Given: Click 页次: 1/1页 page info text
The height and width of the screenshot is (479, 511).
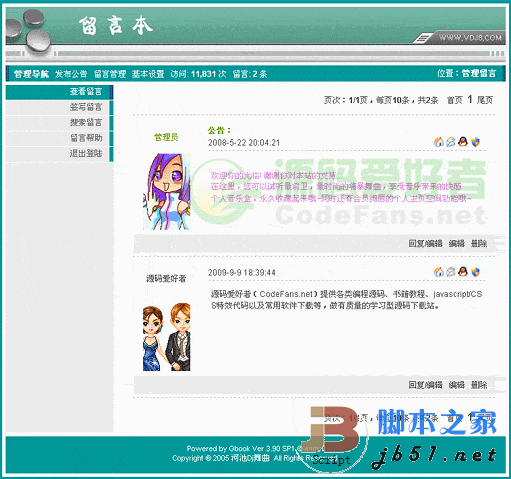Looking at the screenshot, I should [346, 100].
